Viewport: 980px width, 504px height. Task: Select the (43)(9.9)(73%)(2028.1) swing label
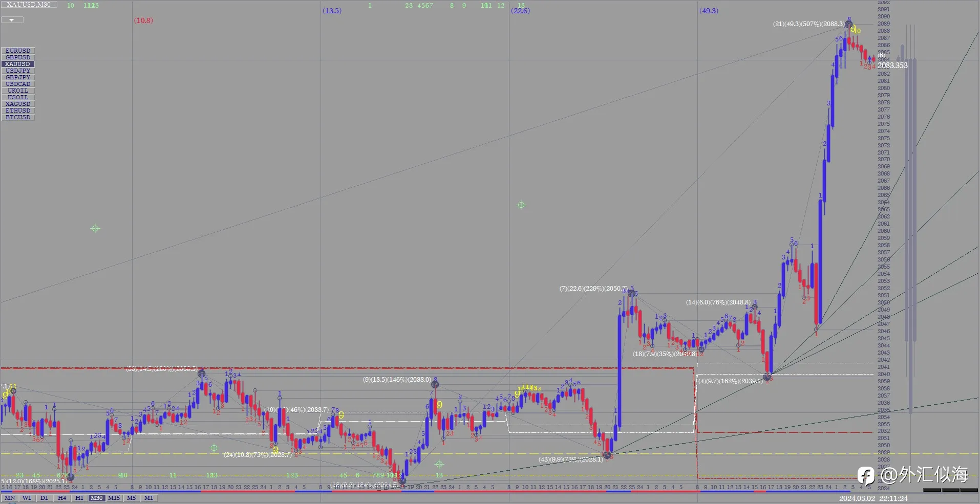pyautogui.click(x=571, y=459)
